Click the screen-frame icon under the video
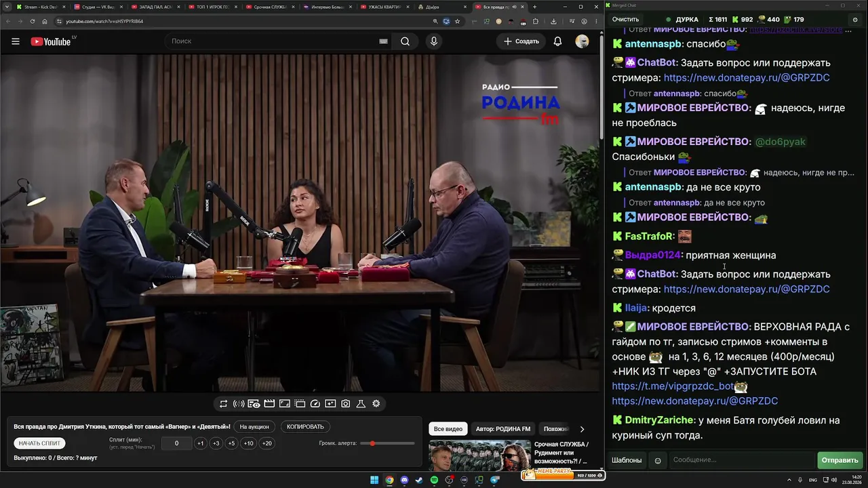The height and width of the screenshot is (488, 868). point(285,404)
